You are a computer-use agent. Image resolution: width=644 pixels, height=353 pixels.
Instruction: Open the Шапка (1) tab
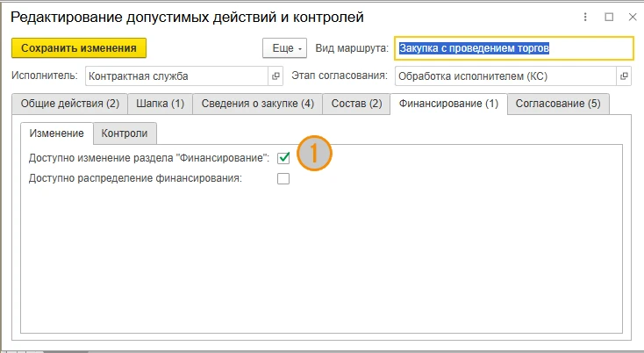pos(161,104)
